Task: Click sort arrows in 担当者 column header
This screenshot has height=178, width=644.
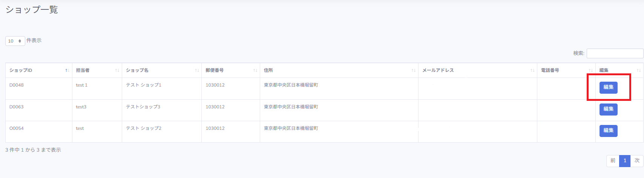Action: [x=117, y=70]
